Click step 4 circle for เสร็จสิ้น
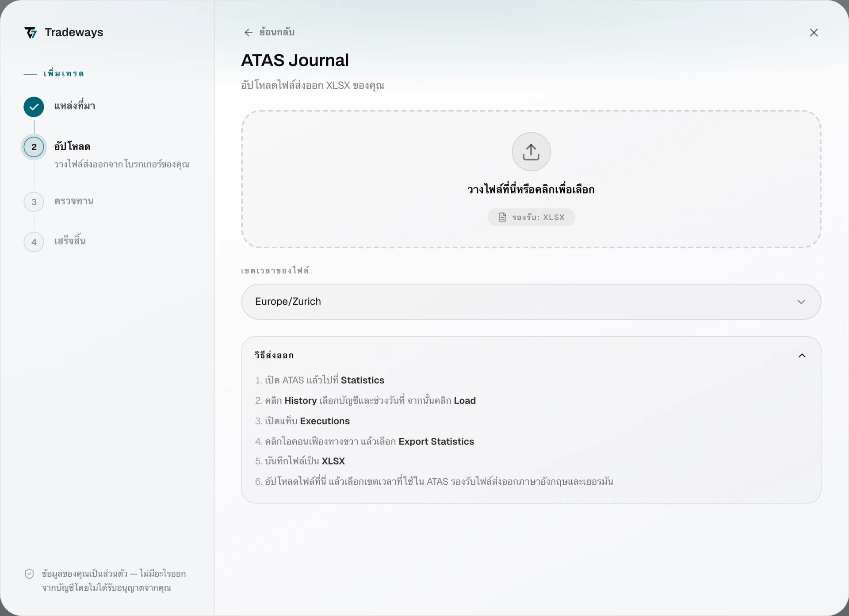 click(34, 242)
